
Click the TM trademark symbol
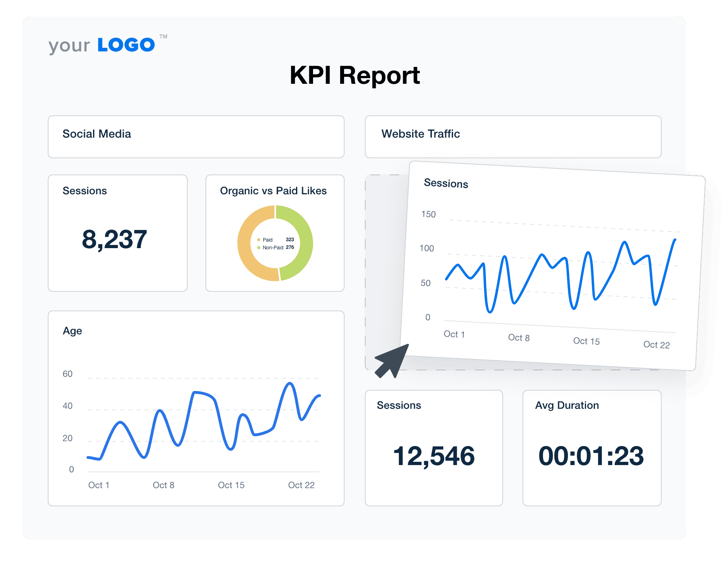point(163,37)
